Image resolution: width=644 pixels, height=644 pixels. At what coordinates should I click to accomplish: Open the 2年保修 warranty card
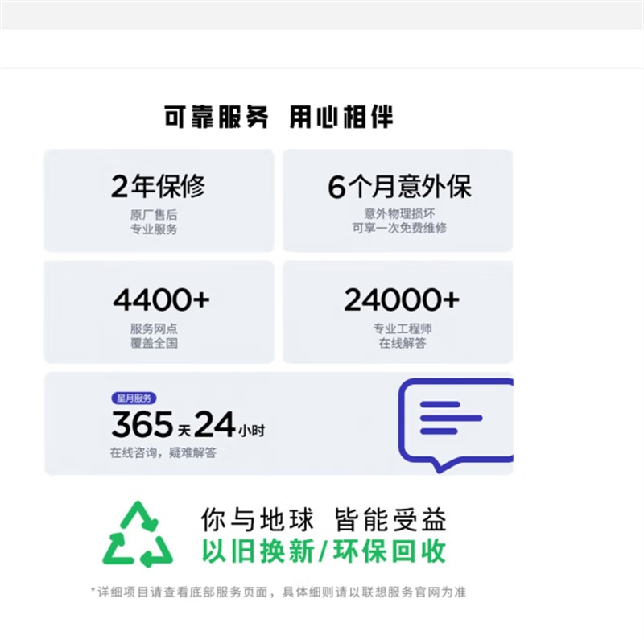(x=159, y=200)
